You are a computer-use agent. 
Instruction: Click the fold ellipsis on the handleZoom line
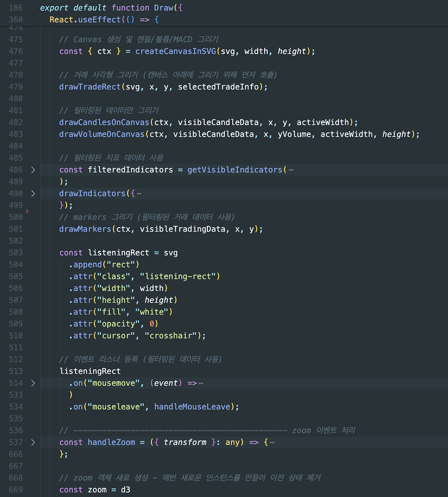tap(272, 443)
